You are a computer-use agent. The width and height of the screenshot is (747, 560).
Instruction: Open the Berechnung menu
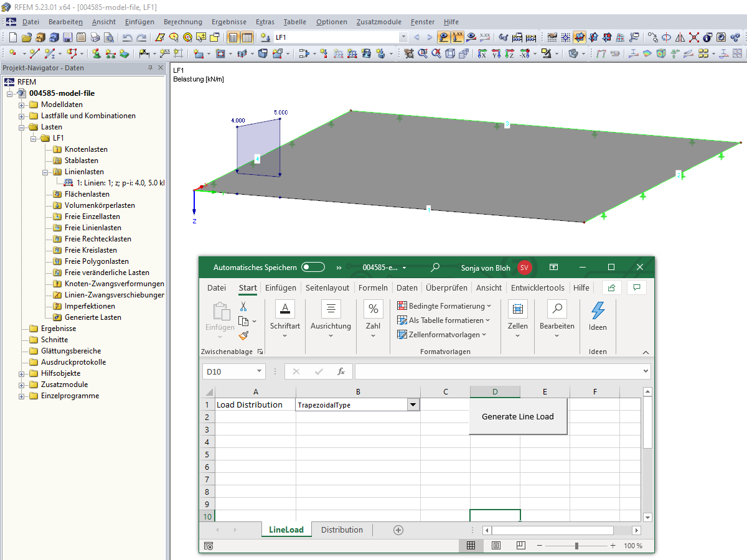(x=183, y=22)
